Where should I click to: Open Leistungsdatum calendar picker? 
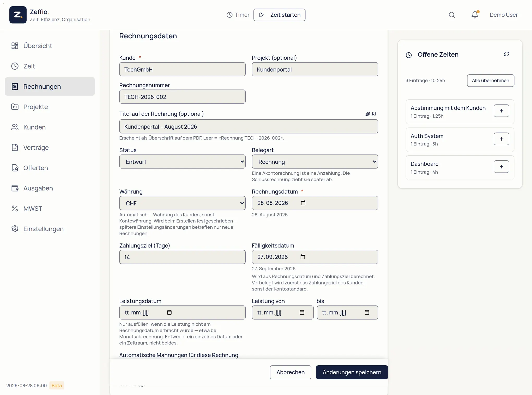pos(170,312)
